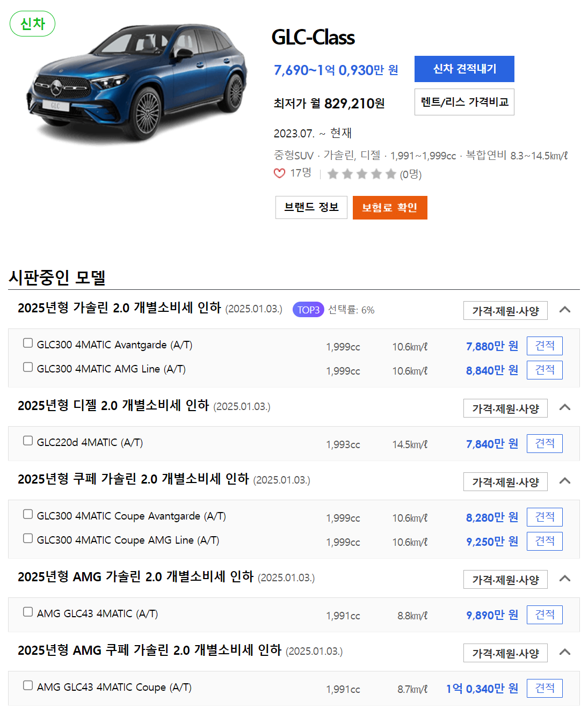Click the 2023.07. ~ 현재 date text

(313, 133)
